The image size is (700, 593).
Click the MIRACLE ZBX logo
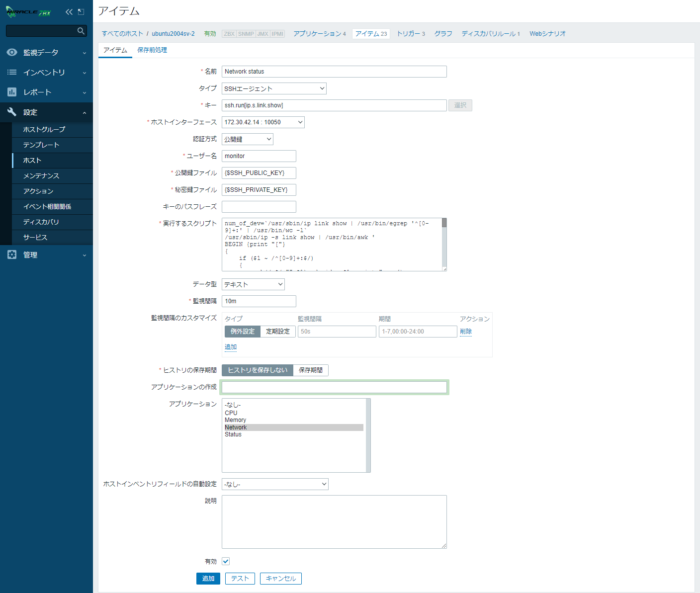tap(28, 12)
